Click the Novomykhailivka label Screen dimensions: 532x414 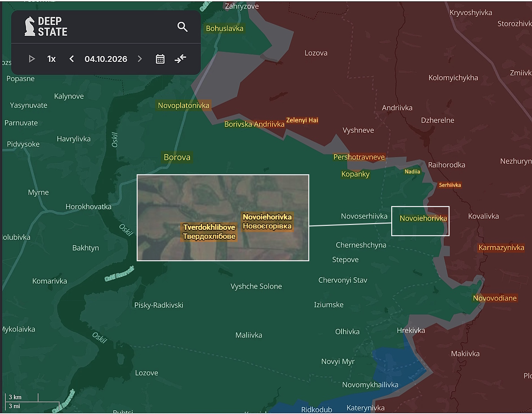point(370,385)
